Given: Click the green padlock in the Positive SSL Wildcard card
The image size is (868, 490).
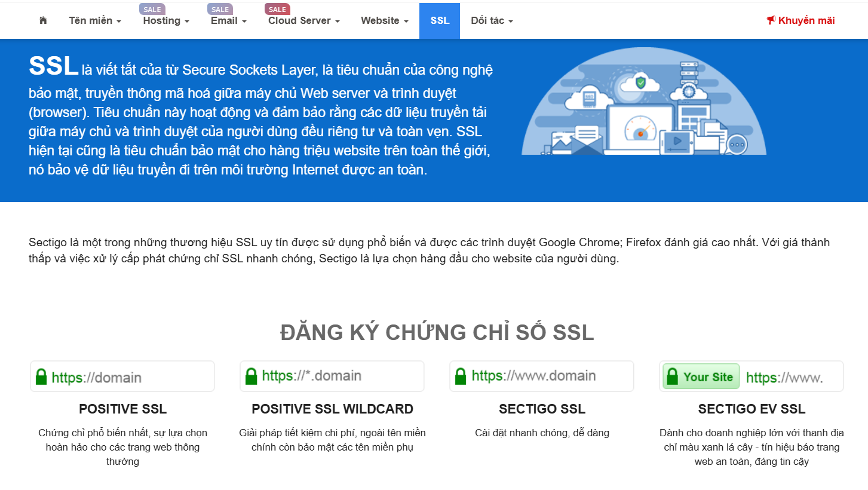Looking at the screenshot, I should tap(251, 376).
